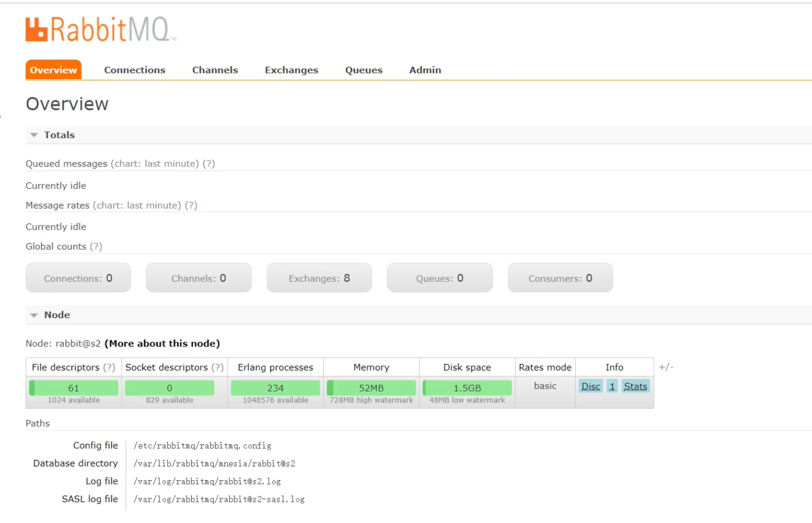Click the Disk space column header
The width and height of the screenshot is (812, 523).
[467, 368]
